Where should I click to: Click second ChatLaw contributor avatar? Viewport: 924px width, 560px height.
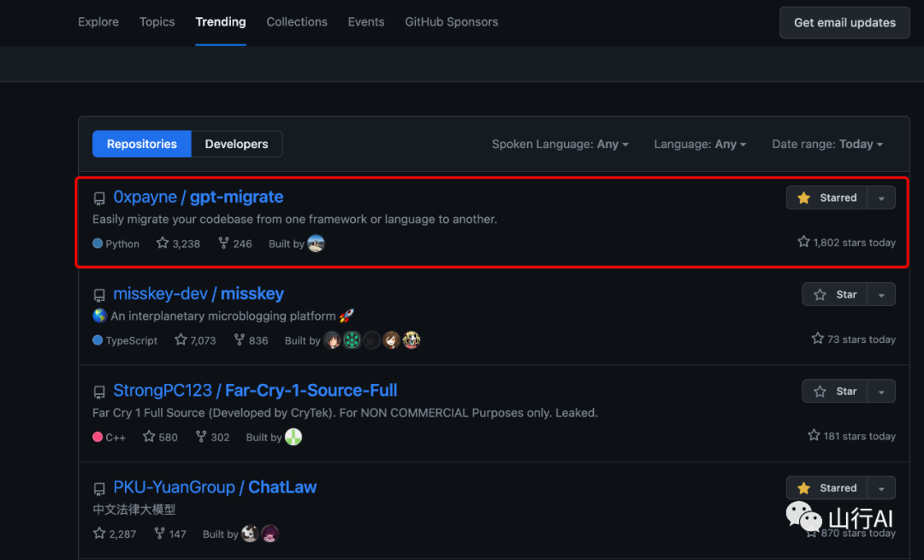(x=269, y=533)
